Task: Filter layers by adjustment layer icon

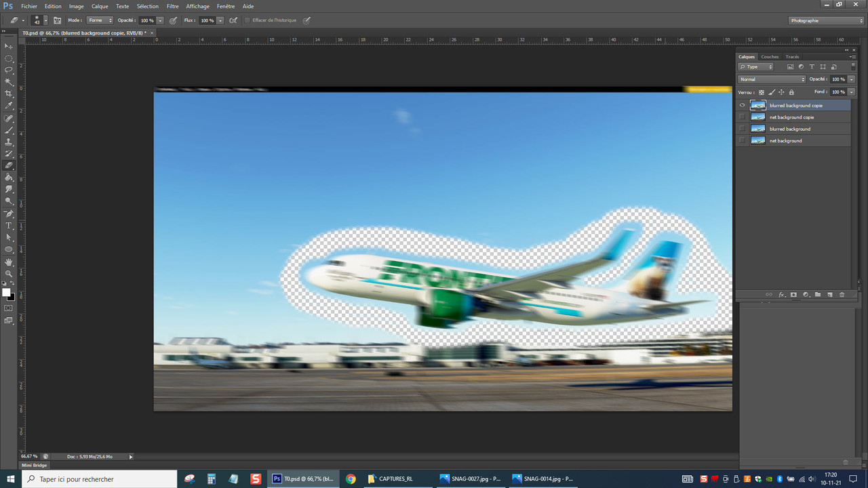Action: click(x=801, y=67)
